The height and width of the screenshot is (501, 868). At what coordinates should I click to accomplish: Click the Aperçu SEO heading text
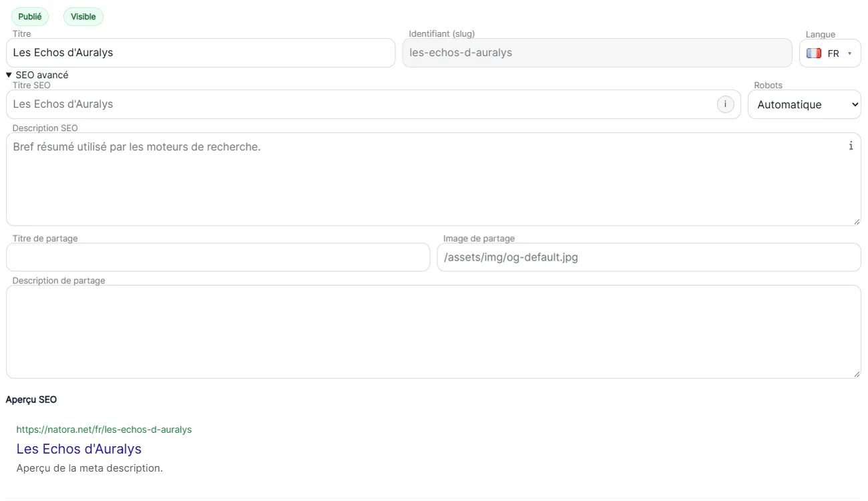click(x=31, y=399)
